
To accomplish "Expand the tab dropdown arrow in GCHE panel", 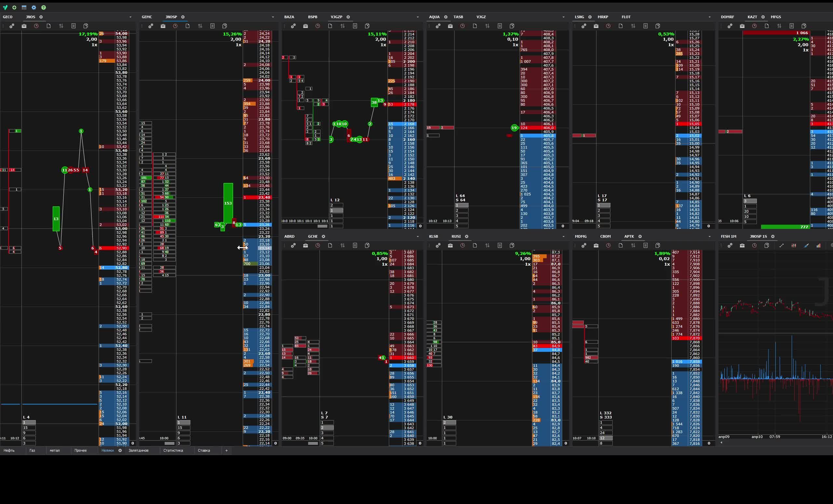I will (x=417, y=236).
